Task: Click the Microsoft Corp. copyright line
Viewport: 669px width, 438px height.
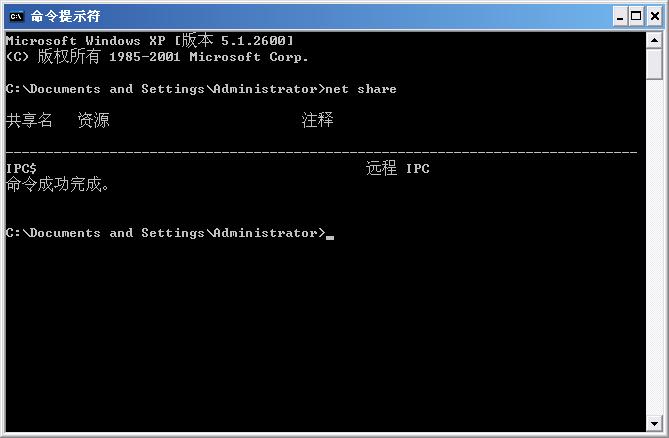Action: 157,57
